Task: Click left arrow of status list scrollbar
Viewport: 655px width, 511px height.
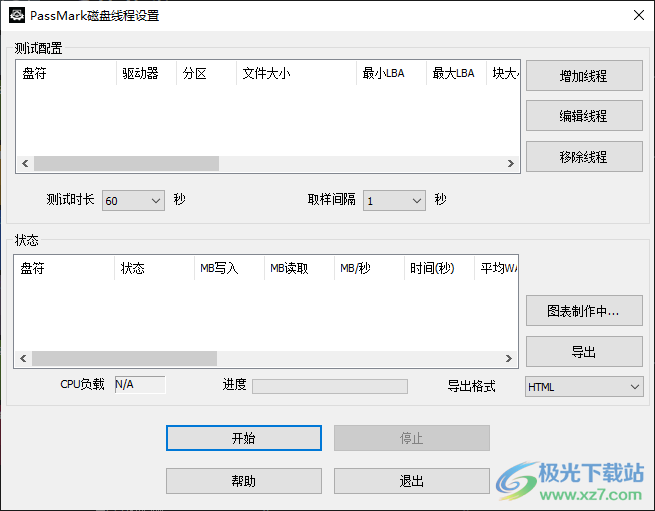Action: click(x=23, y=358)
